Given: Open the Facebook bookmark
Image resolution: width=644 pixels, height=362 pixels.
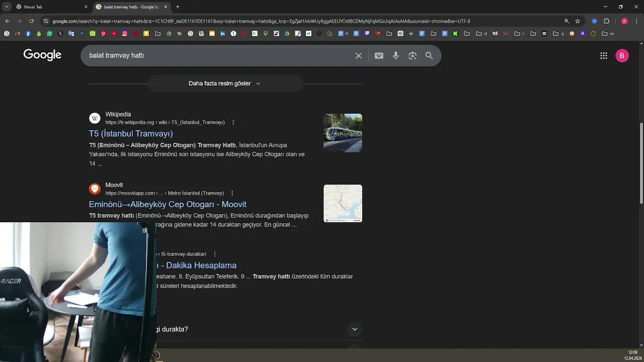Looking at the screenshot, I should point(28,34).
